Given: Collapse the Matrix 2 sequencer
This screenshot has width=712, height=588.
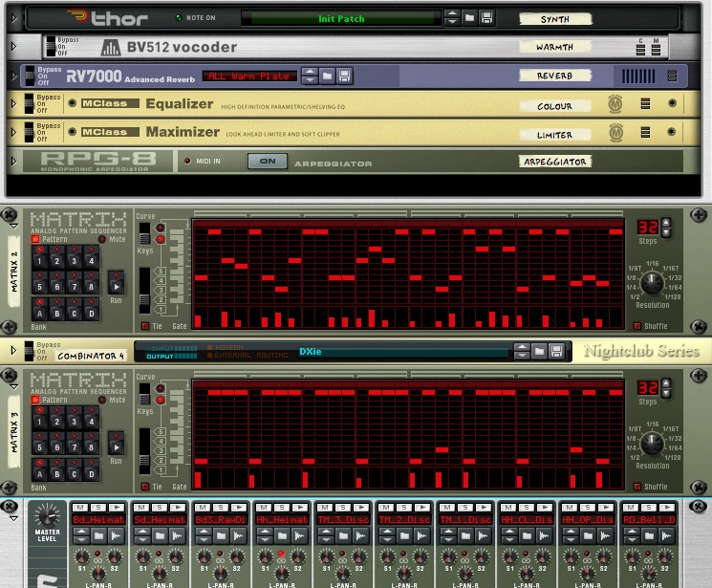Looking at the screenshot, I should pos(14,227).
